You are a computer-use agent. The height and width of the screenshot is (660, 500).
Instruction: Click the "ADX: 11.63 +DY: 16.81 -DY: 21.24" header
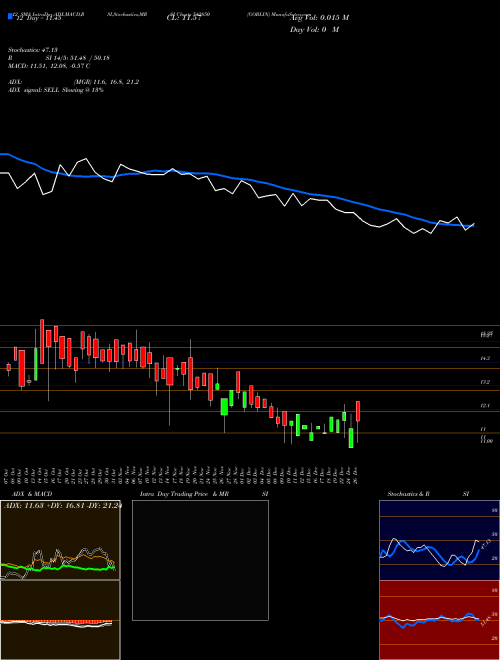[x=62, y=505]
